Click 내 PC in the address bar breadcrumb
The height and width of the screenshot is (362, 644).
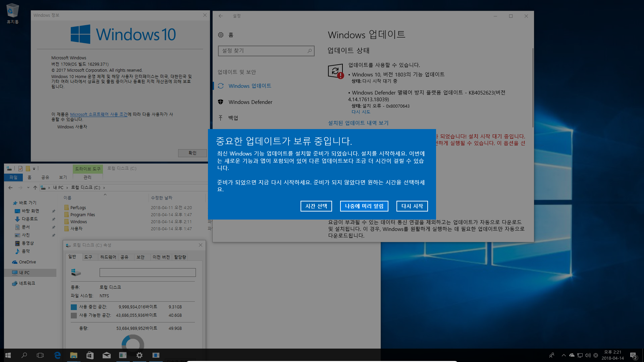click(58, 188)
